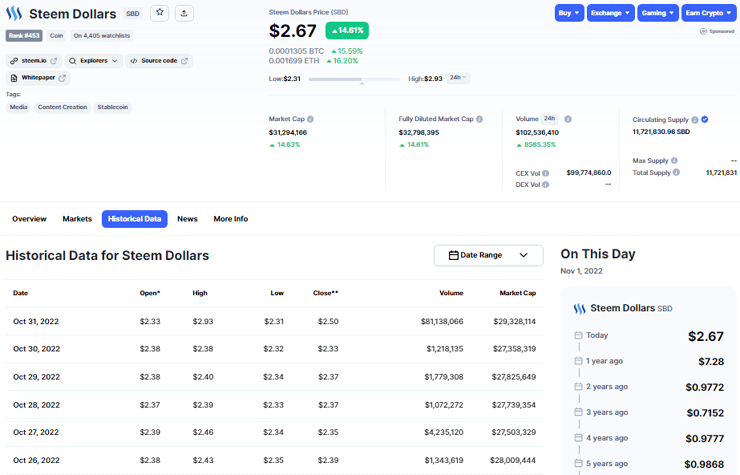
Task: Show Fully Diluted Market Cap info icon
Action: click(479, 119)
